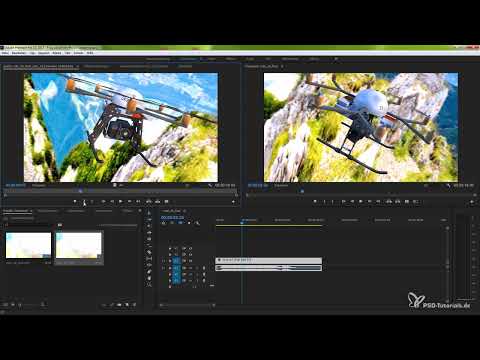The height and width of the screenshot is (360, 480).
Task: Open timeline display settings wrench
Action: coord(197,223)
